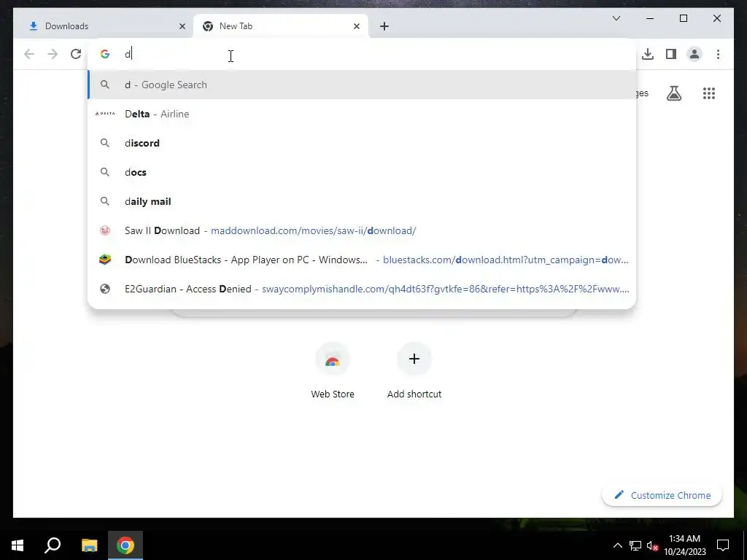
Task: Open the Google apps grid
Action: click(x=709, y=93)
